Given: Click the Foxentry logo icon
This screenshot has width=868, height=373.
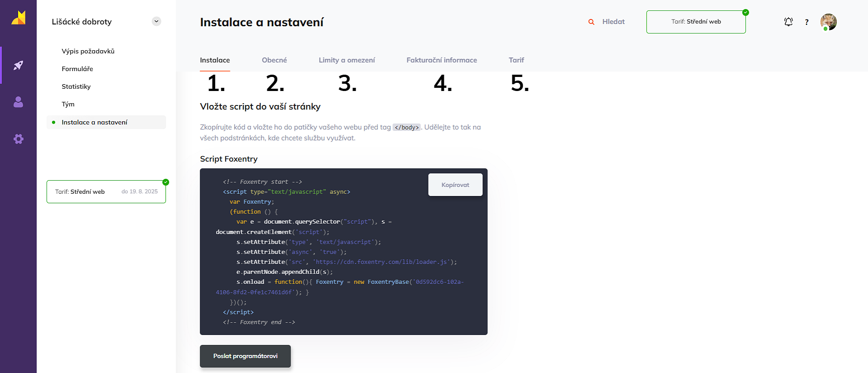Looking at the screenshot, I should [19, 18].
